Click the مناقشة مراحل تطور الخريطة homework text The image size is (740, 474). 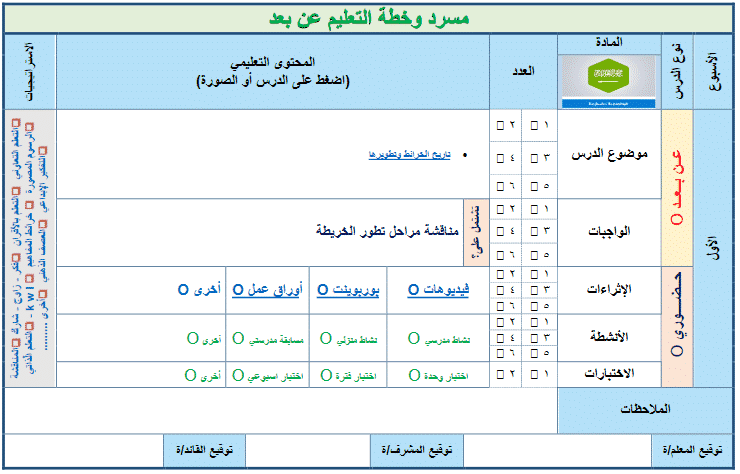click(387, 231)
